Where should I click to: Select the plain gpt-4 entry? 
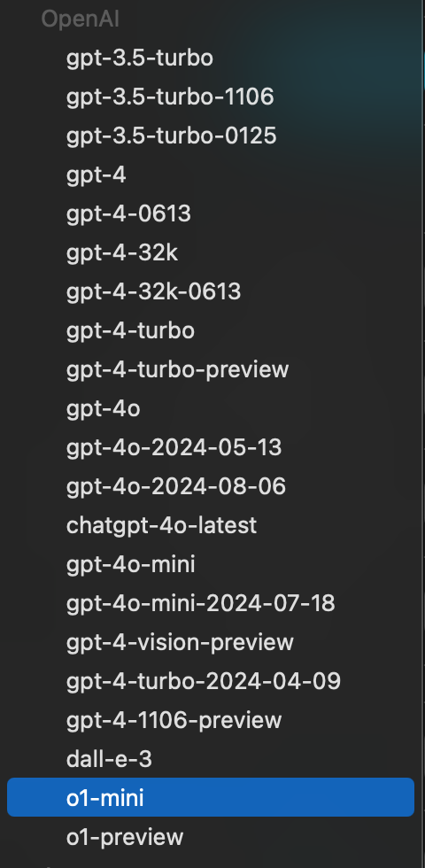coord(211,175)
